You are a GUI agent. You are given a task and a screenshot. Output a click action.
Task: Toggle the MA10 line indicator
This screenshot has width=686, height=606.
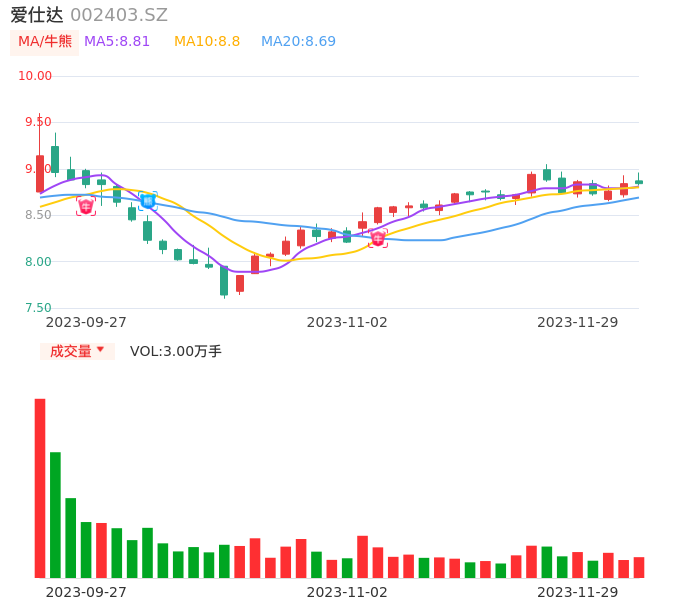click(207, 42)
